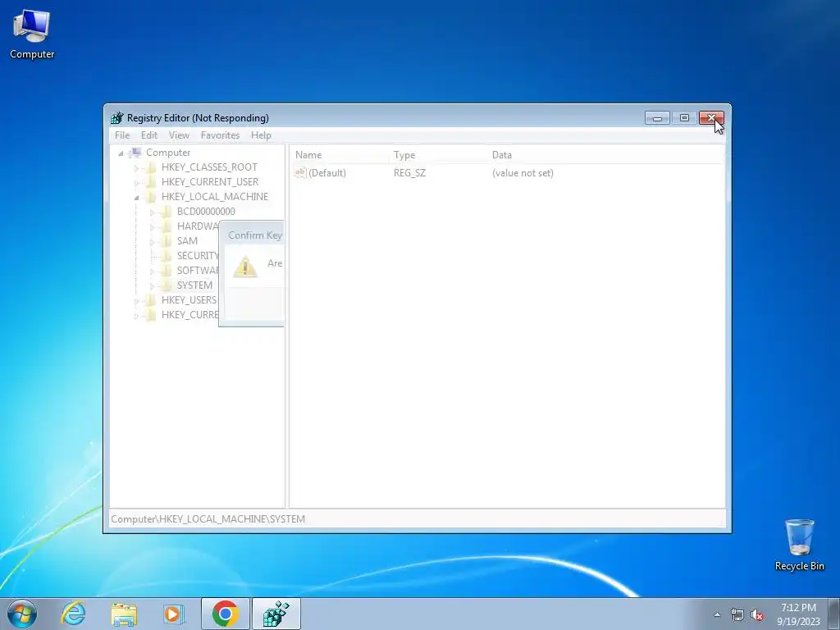Click the Windows Start orb
The height and width of the screenshot is (630, 840).
(x=22, y=614)
